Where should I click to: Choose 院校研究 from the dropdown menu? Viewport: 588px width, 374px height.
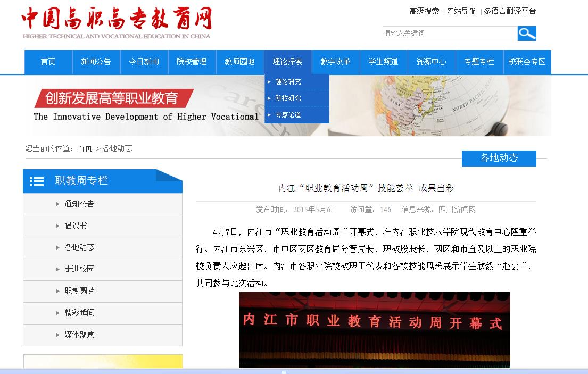tap(296, 98)
